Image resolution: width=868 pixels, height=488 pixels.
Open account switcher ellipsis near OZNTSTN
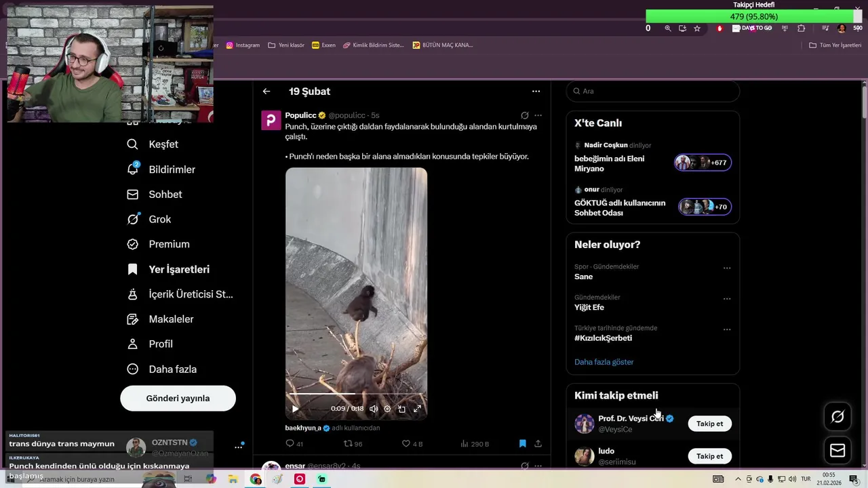coord(238,447)
